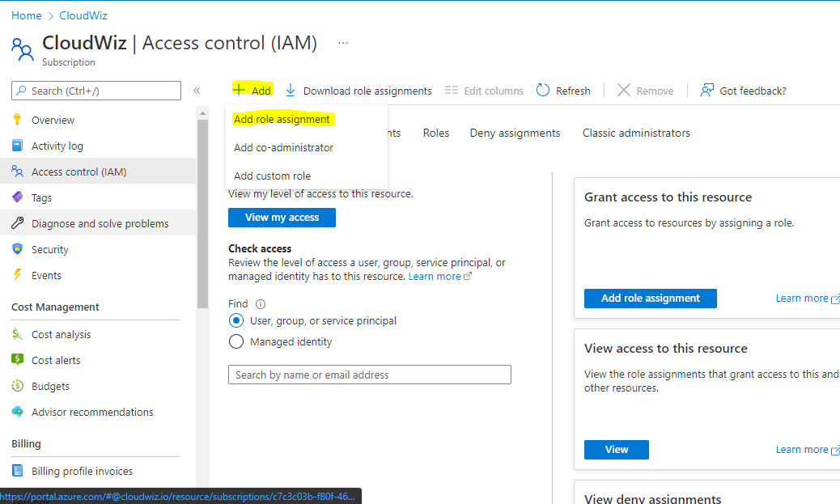The height and width of the screenshot is (504, 840).
Task: Collapse the sidebar with double chevron
Action: click(x=197, y=91)
